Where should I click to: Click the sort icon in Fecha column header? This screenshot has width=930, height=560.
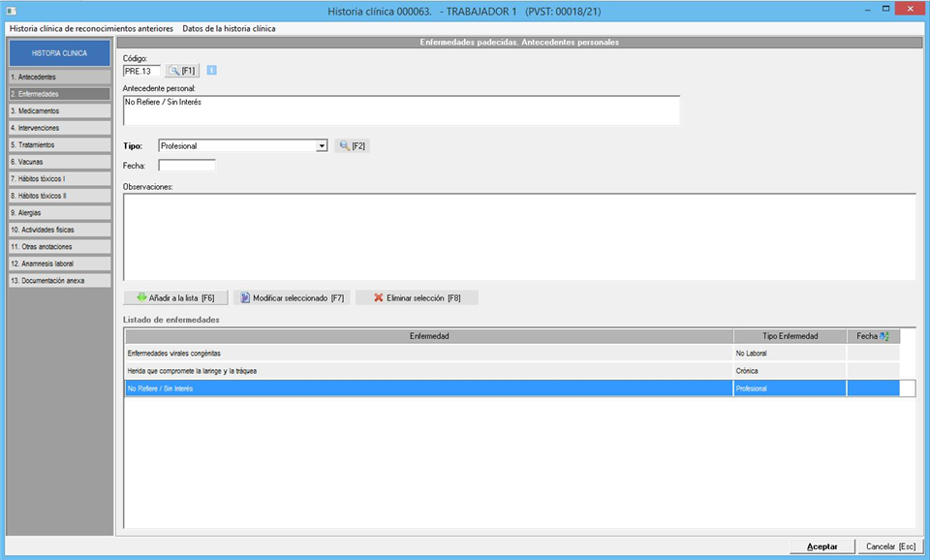point(885,336)
